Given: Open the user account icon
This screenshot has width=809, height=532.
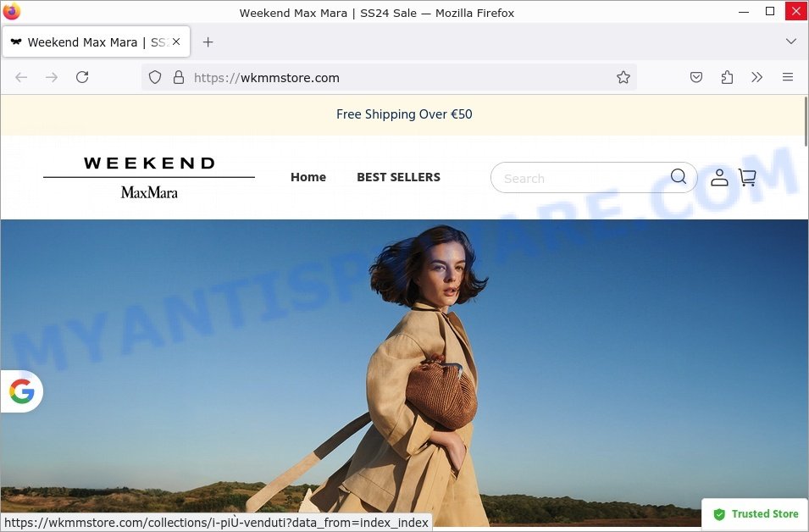Looking at the screenshot, I should coord(719,178).
